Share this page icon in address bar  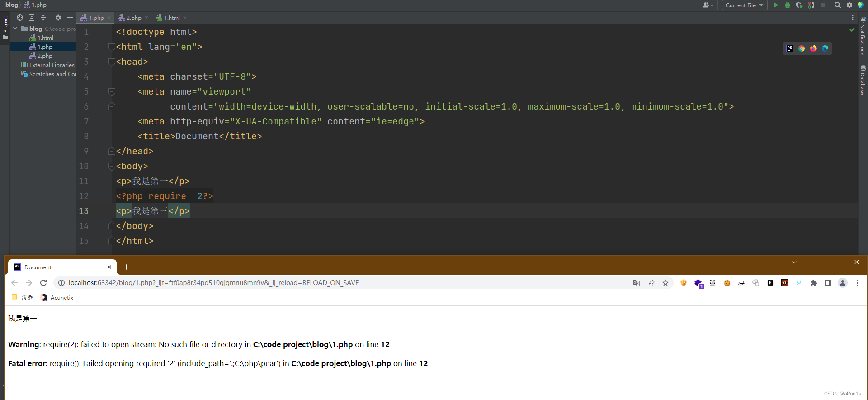click(651, 283)
